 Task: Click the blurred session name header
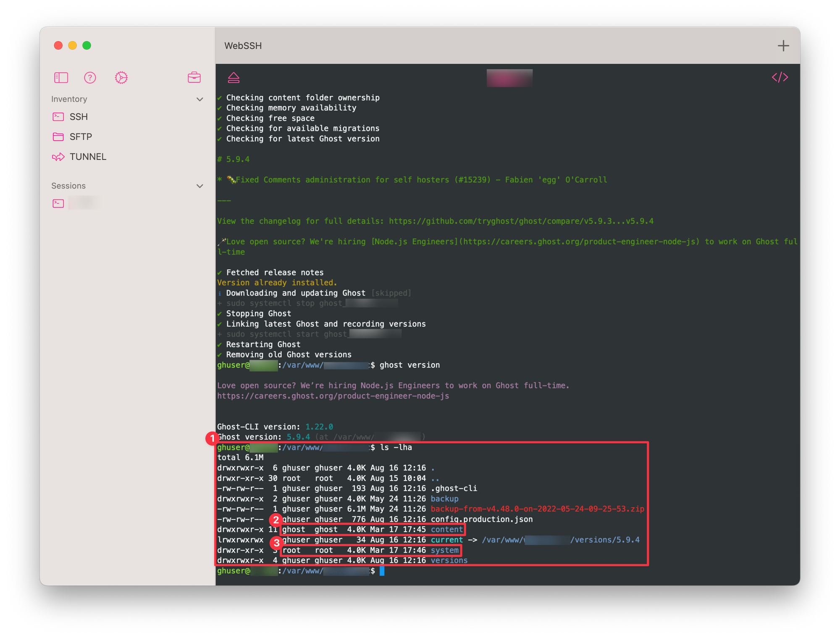(x=509, y=78)
